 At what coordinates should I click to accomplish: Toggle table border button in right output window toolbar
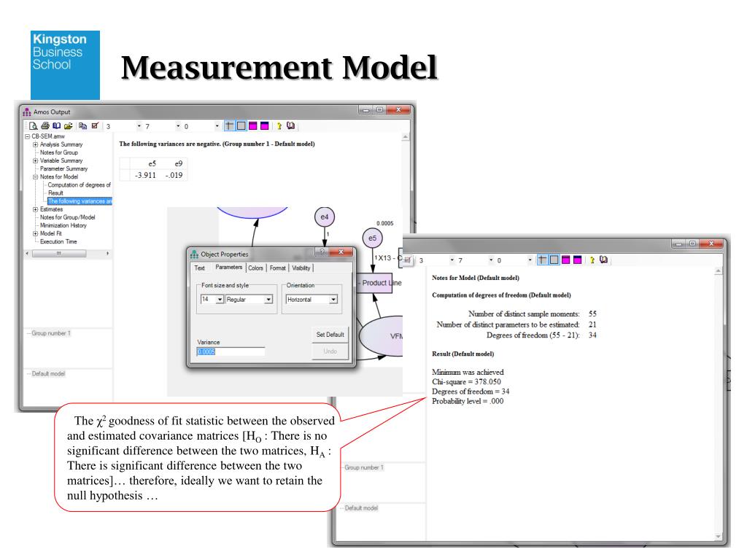tap(554, 260)
